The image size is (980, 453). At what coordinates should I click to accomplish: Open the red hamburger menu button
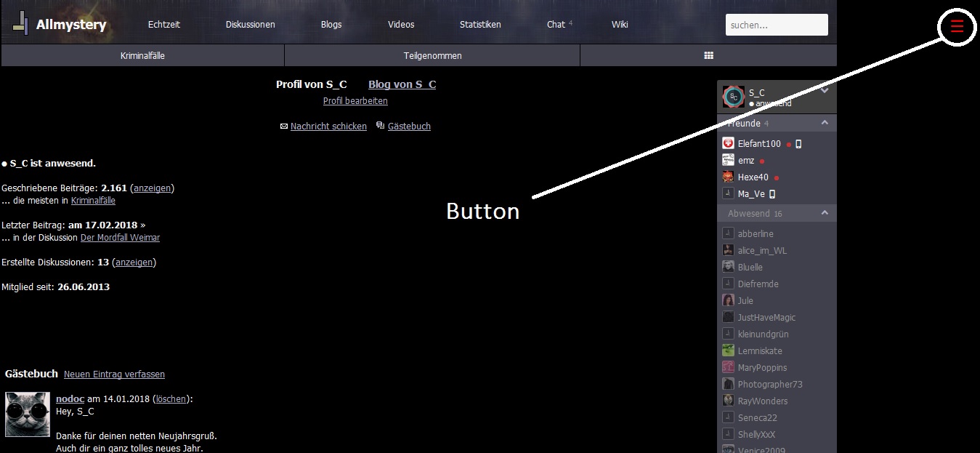click(957, 27)
